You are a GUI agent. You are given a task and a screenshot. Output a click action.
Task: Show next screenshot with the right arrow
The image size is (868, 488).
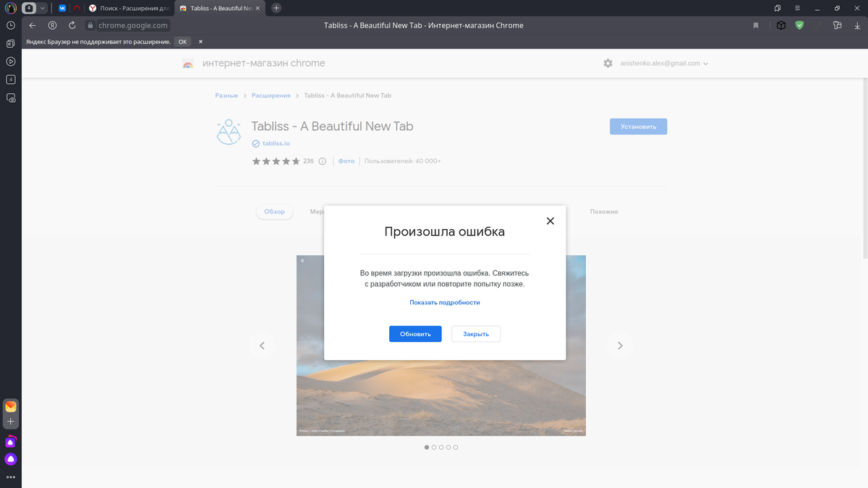tap(620, 346)
